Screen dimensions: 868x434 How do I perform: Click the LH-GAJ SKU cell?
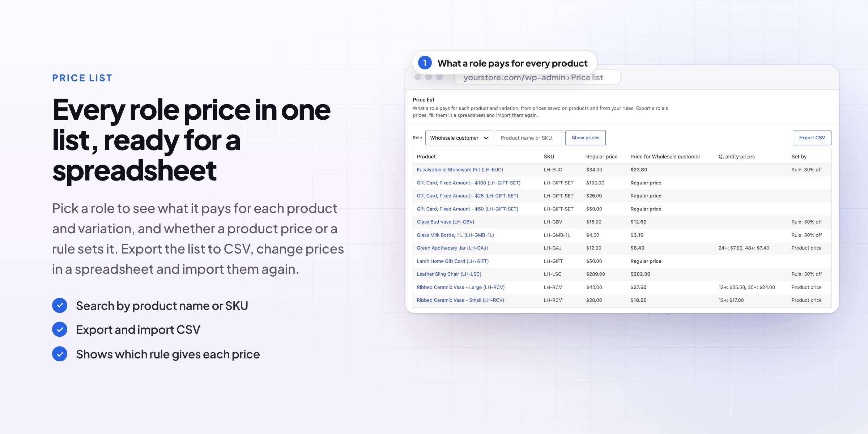click(x=553, y=248)
